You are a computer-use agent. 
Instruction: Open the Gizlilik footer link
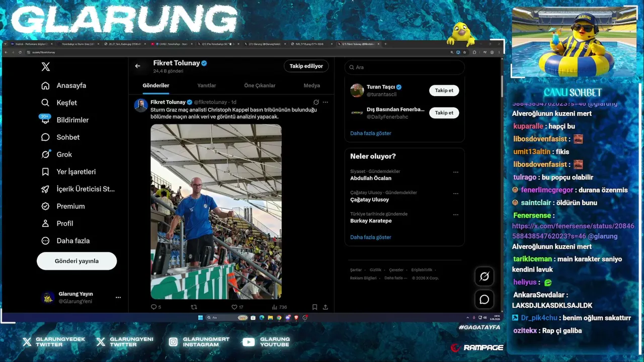pos(375,270)
